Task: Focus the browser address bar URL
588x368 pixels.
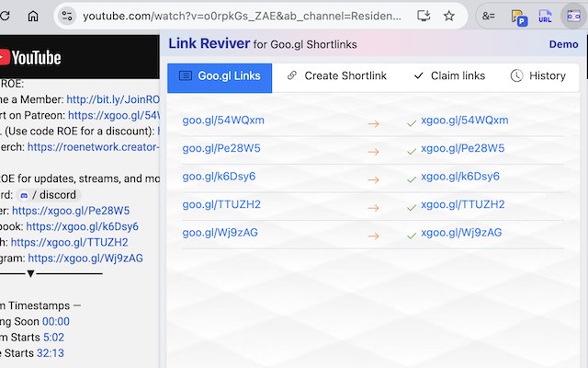Action: tap(242, 17)
